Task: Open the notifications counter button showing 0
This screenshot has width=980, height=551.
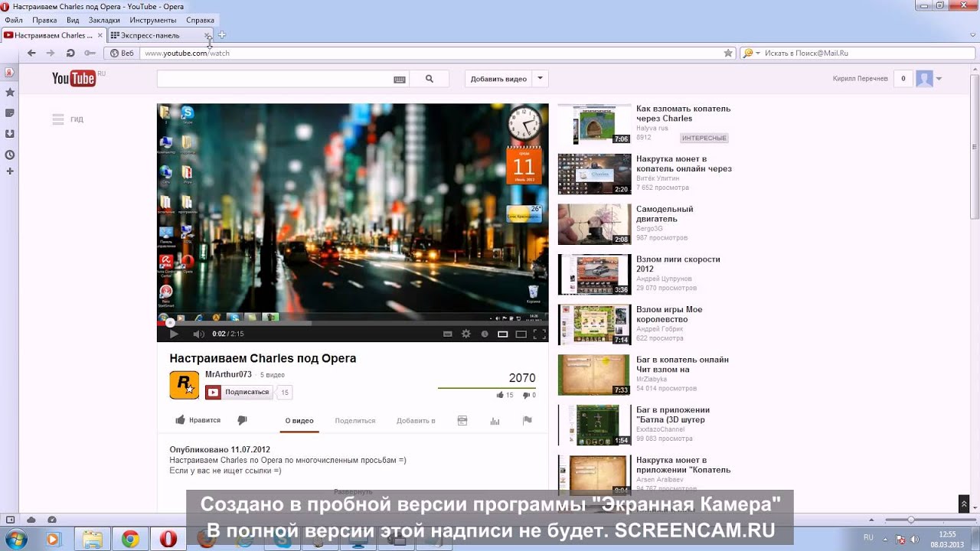Action: tap(903, 78)
